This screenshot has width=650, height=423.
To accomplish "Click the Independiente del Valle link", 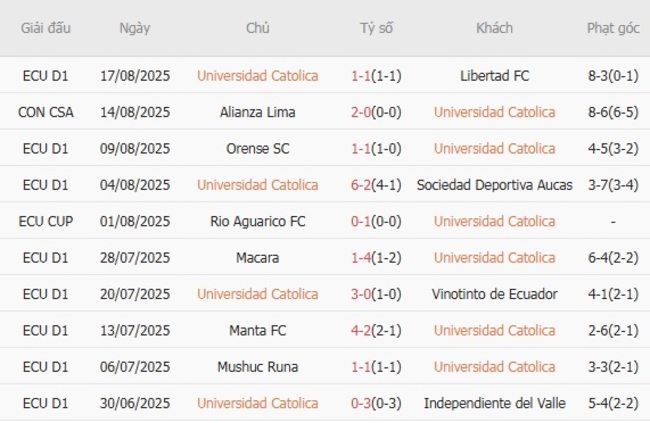I will 494,403.
